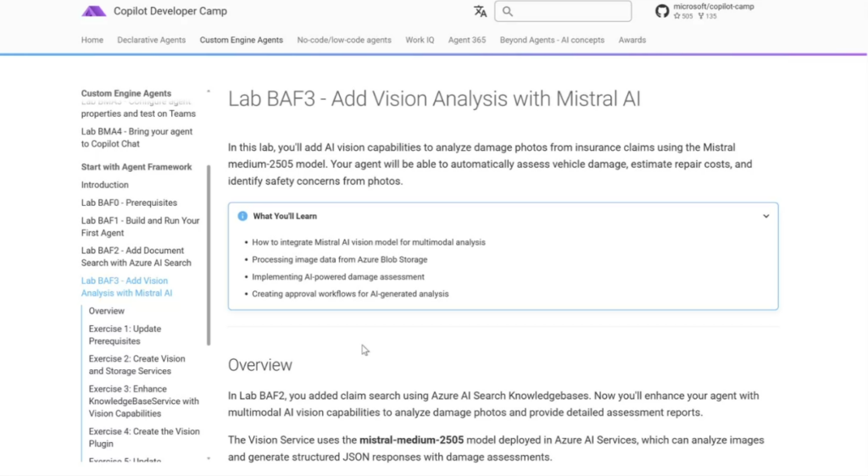Open the GitHub repository icon
Viewport: 868px width, 476px height.
pos(662,11)
